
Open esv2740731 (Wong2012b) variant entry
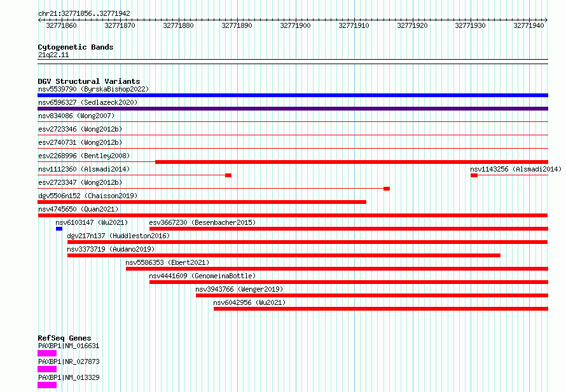(80, 142)
